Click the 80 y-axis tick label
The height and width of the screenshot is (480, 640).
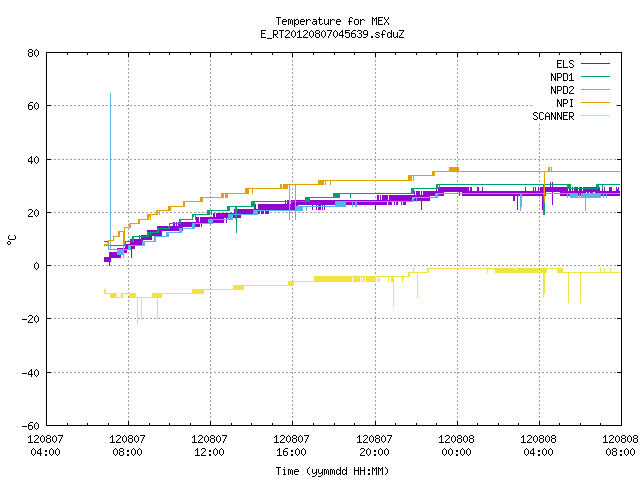(x=33, y=53)
